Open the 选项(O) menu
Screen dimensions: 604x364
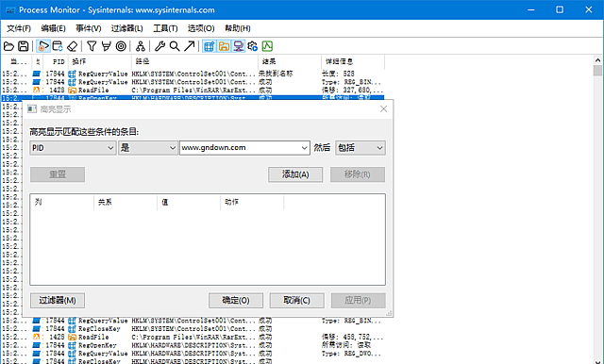[201, 28]
